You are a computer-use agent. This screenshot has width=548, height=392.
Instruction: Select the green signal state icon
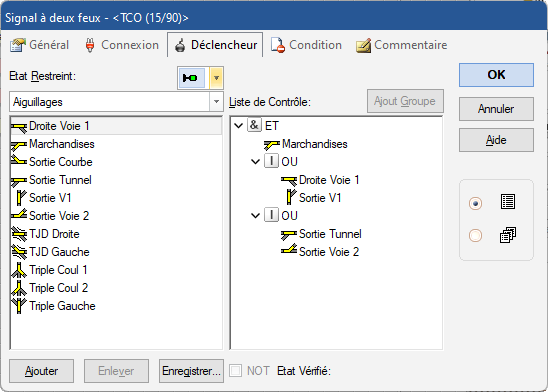point(191,78)
